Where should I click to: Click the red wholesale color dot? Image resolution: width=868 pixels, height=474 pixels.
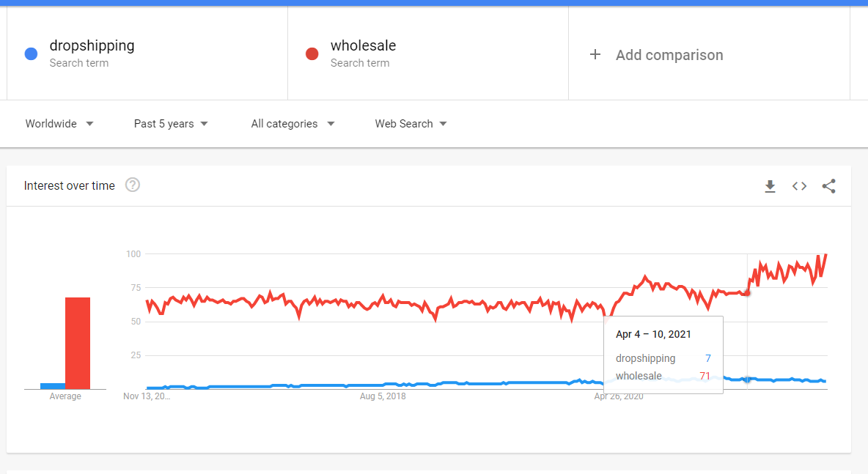pos(312,53)
